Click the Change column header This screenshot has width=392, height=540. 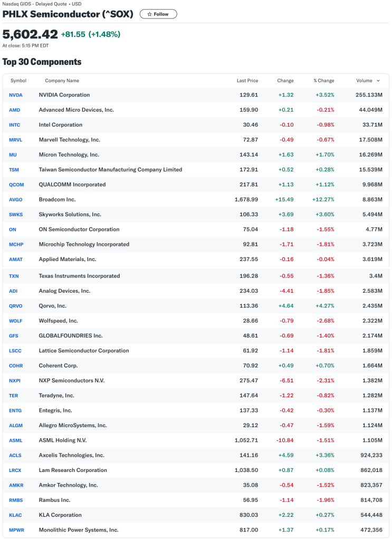(x=285, y=81)
